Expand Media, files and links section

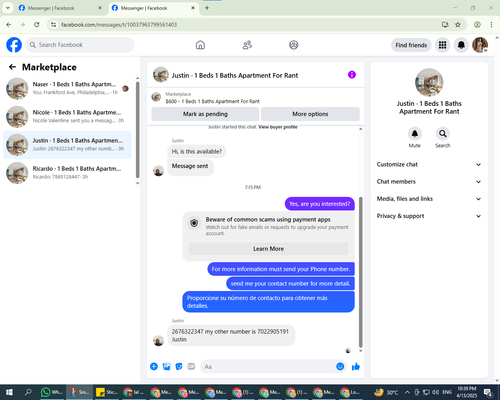pos(429,199)
